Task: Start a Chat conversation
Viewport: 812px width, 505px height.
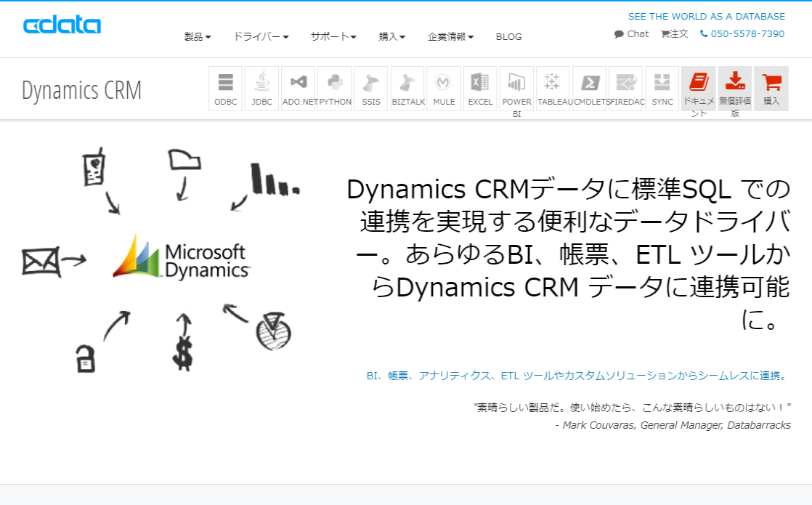Action: (631, 33)
